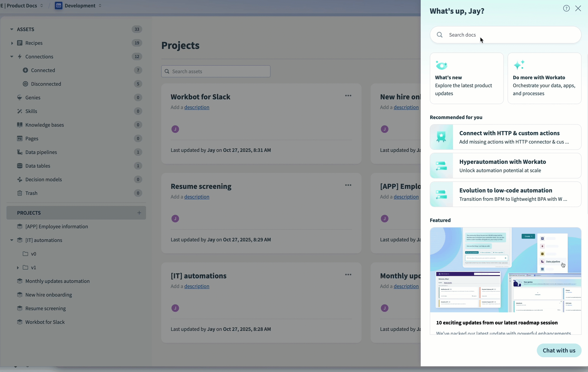588x372 pixels.
Task: Open the Trash folder
Action: 31,193
